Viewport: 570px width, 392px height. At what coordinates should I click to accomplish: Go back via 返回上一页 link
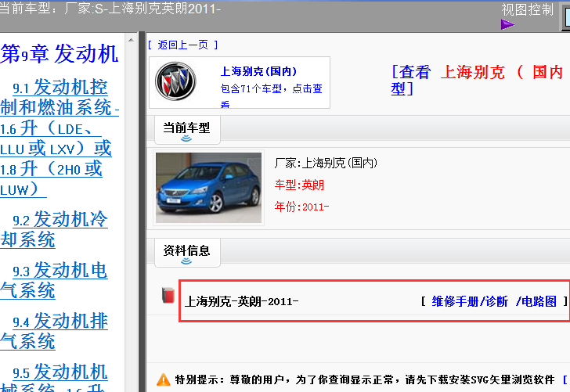pos(183,45)
